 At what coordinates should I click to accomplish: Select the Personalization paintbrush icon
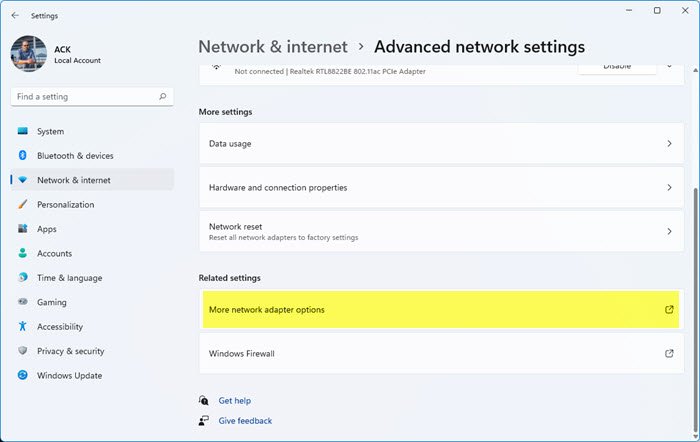22,205
